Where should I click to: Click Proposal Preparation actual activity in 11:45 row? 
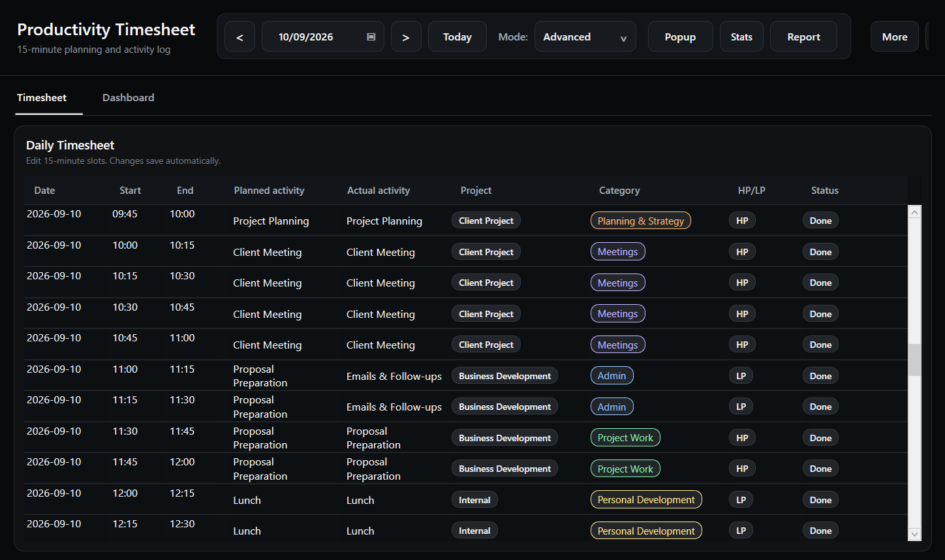[x=373, y=469]
